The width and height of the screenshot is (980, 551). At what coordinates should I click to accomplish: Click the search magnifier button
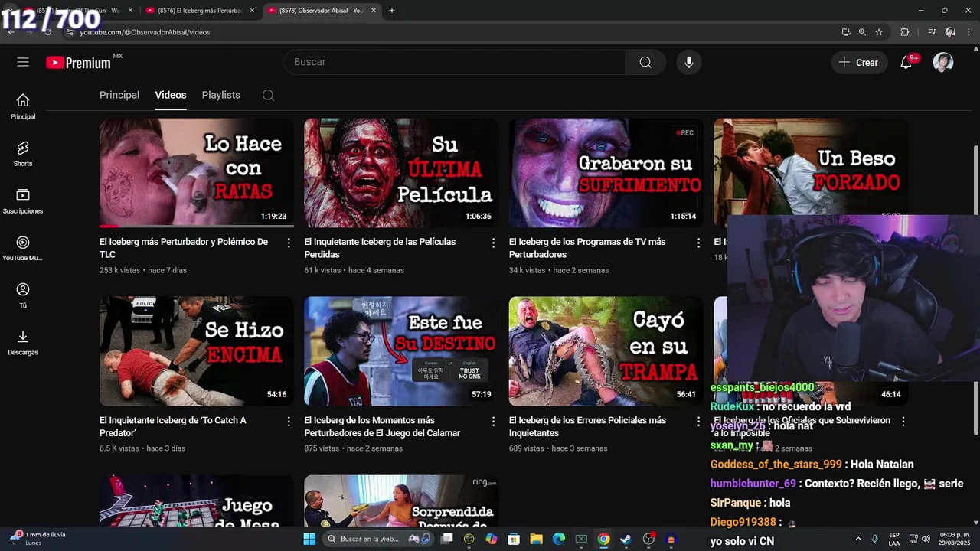645,62
